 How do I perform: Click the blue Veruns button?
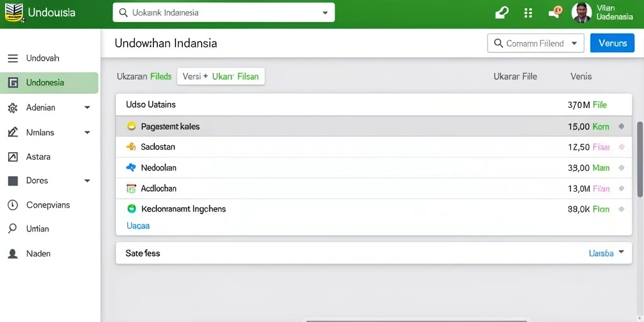coord(612,43)
